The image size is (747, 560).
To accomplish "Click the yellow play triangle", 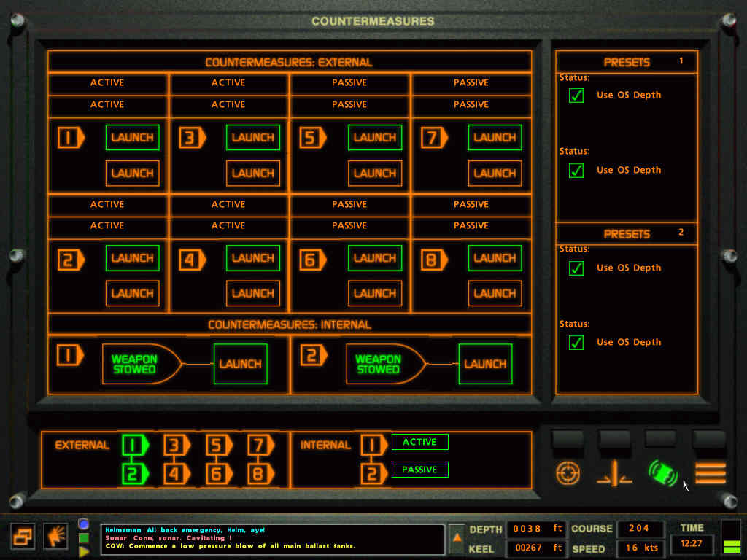I will pyautogui.click(x=84, y=553).
